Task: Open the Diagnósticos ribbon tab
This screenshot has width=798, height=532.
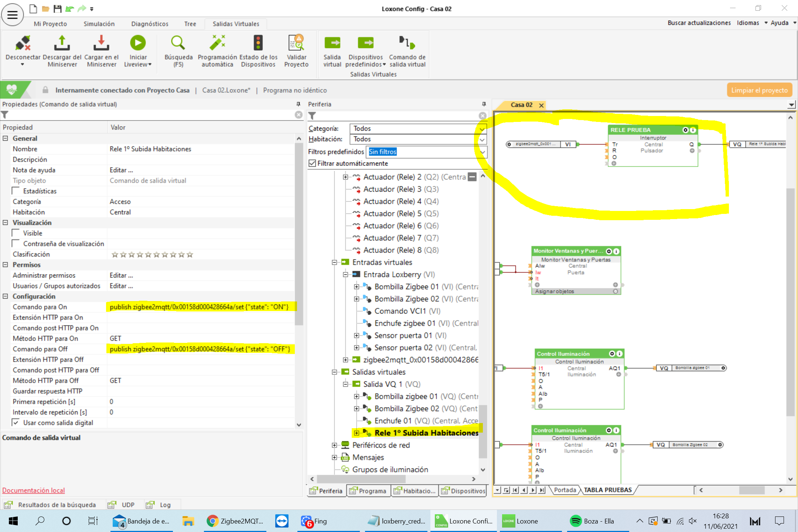Action: pyautogui.click(x=150, y=24)
